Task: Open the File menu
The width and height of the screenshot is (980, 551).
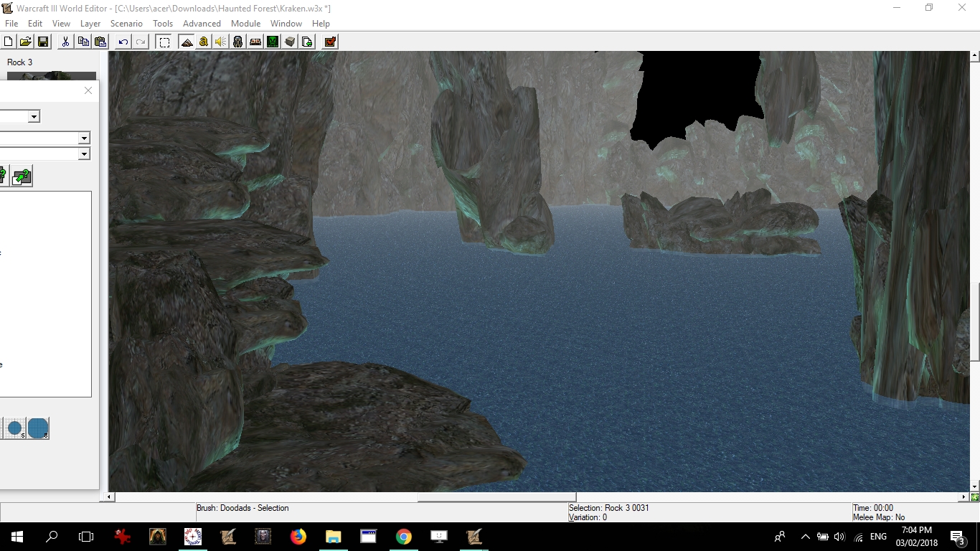Action: [x=11, y=24]
